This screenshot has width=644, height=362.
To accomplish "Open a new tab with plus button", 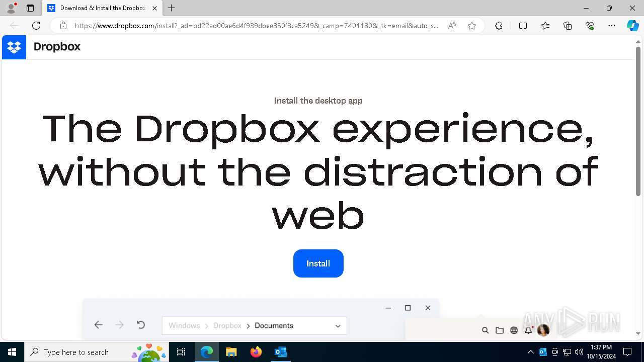I will coord(172,8).
